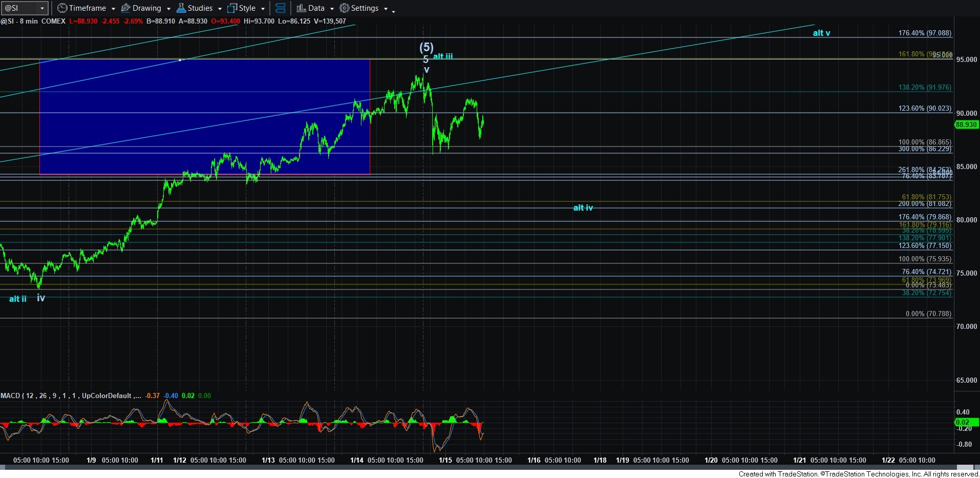
Task: Click the green 88.930 current price tag
Action: [966, 124]
